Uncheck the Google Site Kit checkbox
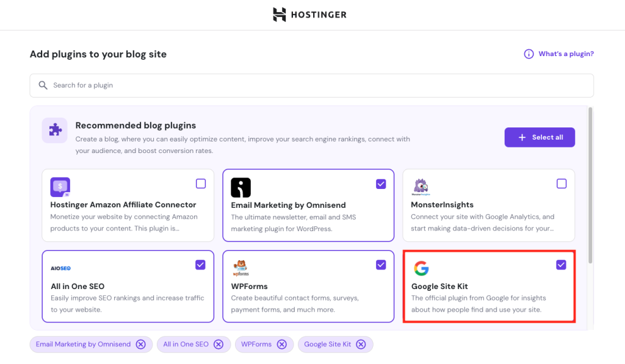The height and width of the screenshot is (364, 625). pyautogui.click(x=561, y=265)
